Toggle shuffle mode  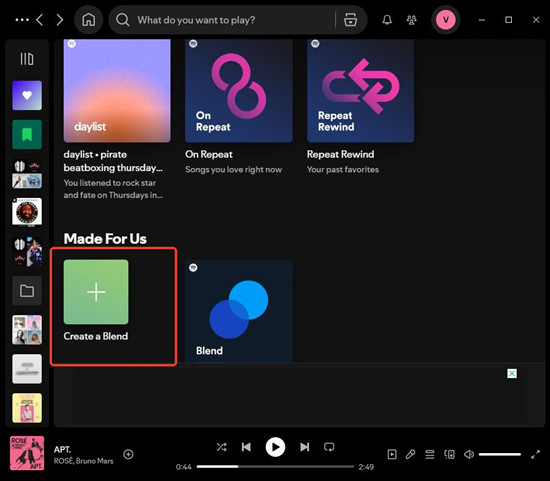point(221,447)
